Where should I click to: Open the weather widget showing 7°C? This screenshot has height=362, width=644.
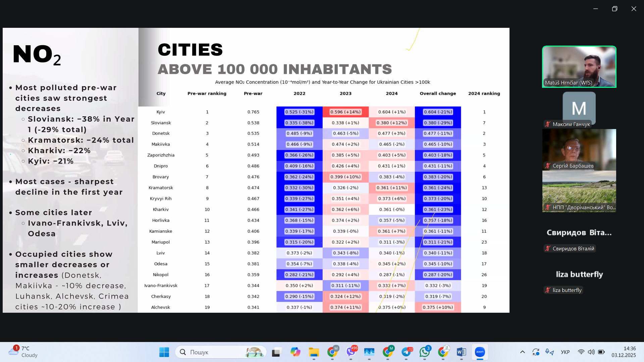[23, 352]
